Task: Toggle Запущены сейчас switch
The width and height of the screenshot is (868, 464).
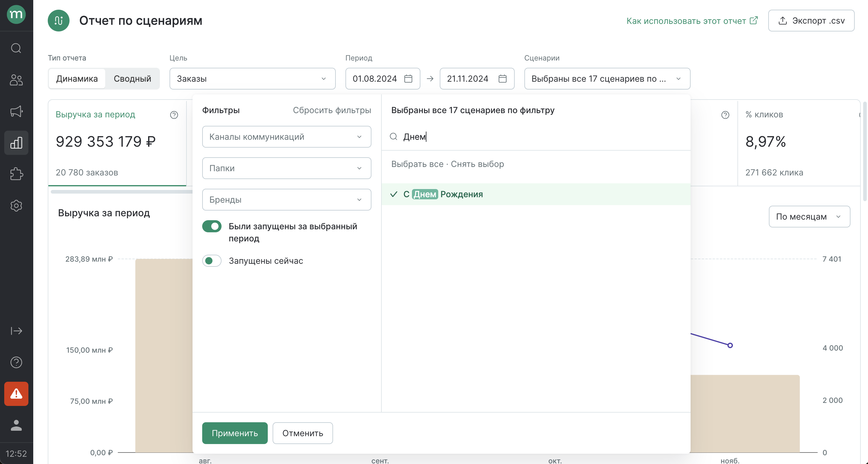Action: click(x=212, y=261)
